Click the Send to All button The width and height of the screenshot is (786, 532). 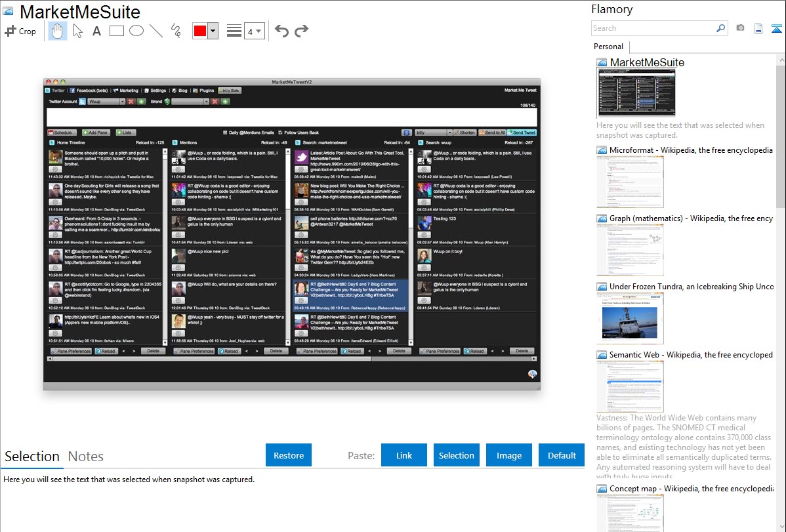[492, 133]
